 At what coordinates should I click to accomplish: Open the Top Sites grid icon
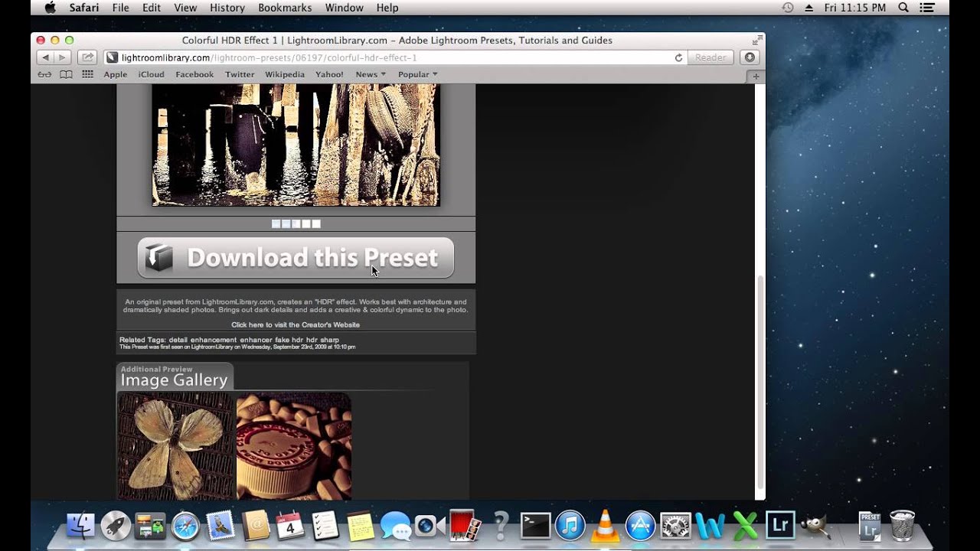[x=87, y=74]
